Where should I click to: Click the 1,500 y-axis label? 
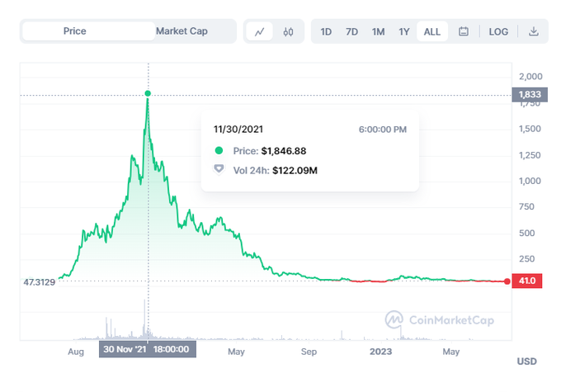[x=530, y=129]
